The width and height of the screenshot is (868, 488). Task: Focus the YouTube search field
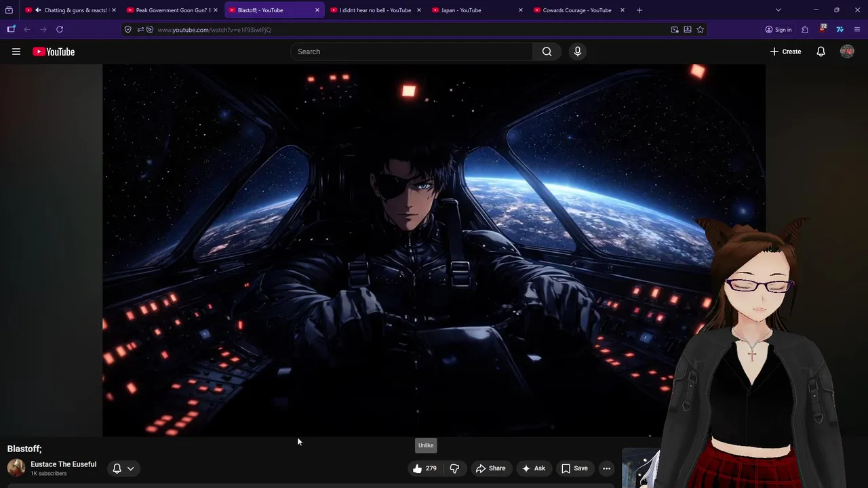coord(412,52)
